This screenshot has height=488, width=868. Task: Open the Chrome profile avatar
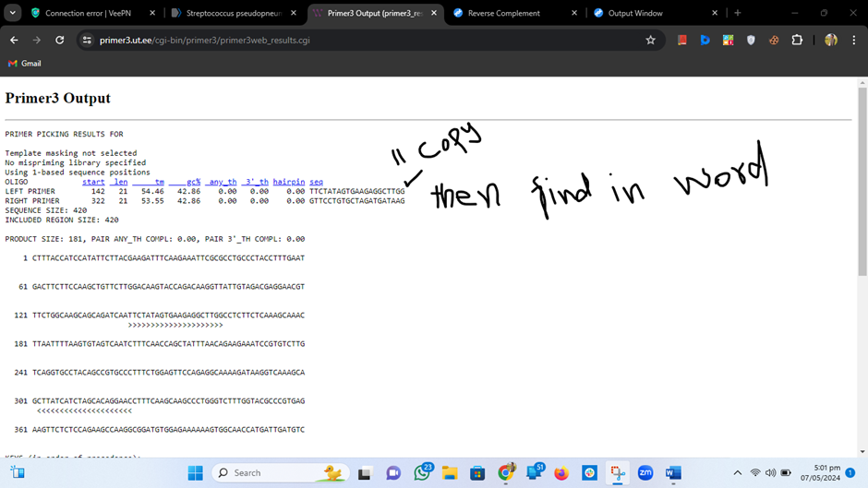pos(830,40)
